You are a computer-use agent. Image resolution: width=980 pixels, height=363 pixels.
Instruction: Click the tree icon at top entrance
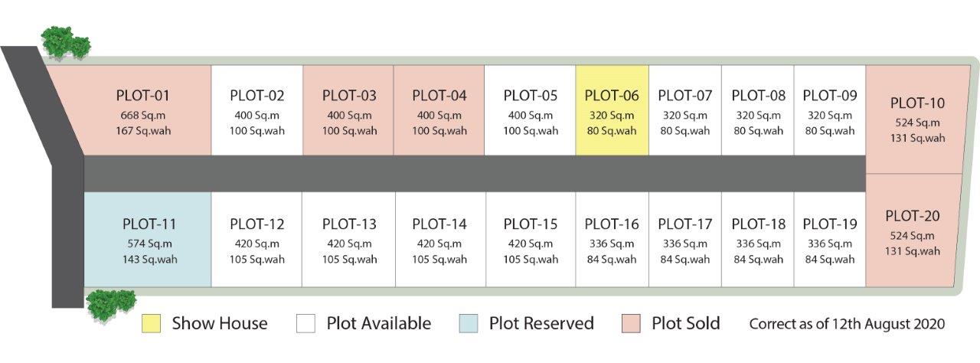coord(66,42)
